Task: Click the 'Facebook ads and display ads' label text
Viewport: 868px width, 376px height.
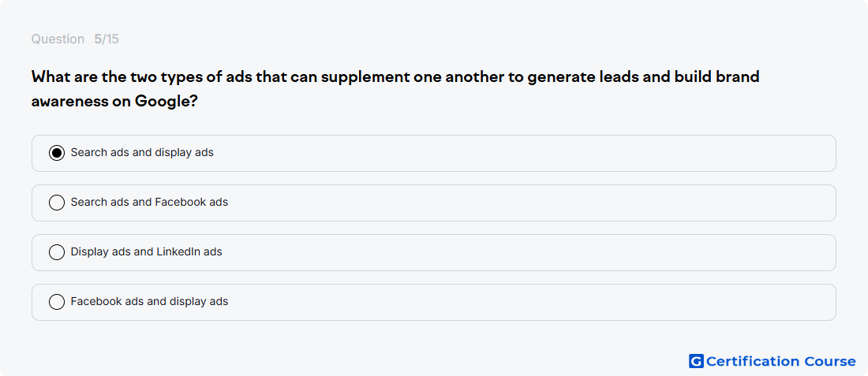Action: point(149,302)
